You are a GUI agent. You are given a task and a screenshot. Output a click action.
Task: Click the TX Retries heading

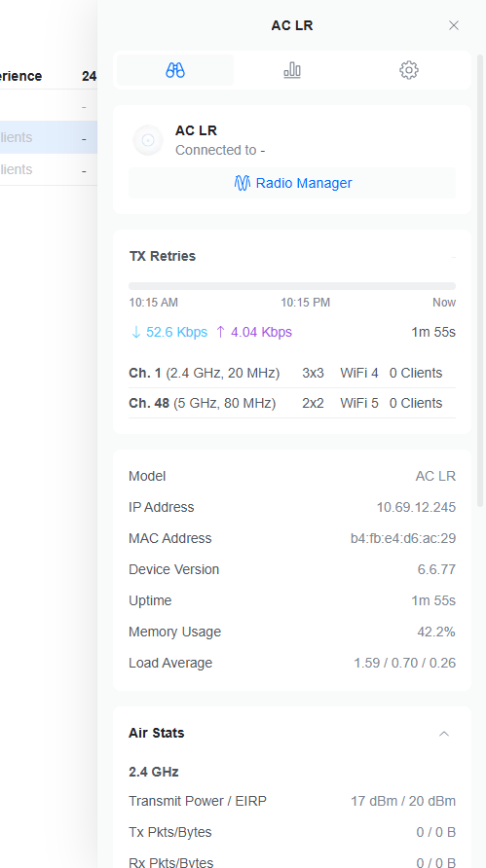(163, 256)
